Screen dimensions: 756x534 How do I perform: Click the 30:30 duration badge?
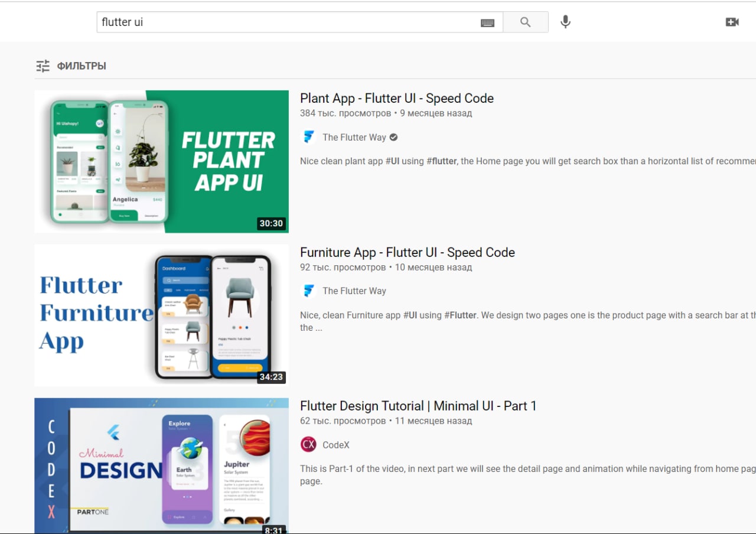272,223
